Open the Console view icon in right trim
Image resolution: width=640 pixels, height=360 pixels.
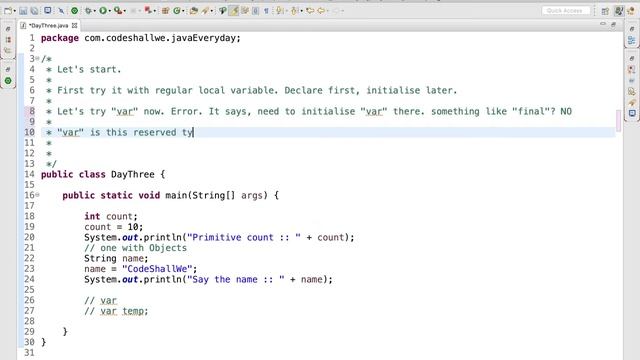[632, 113]
